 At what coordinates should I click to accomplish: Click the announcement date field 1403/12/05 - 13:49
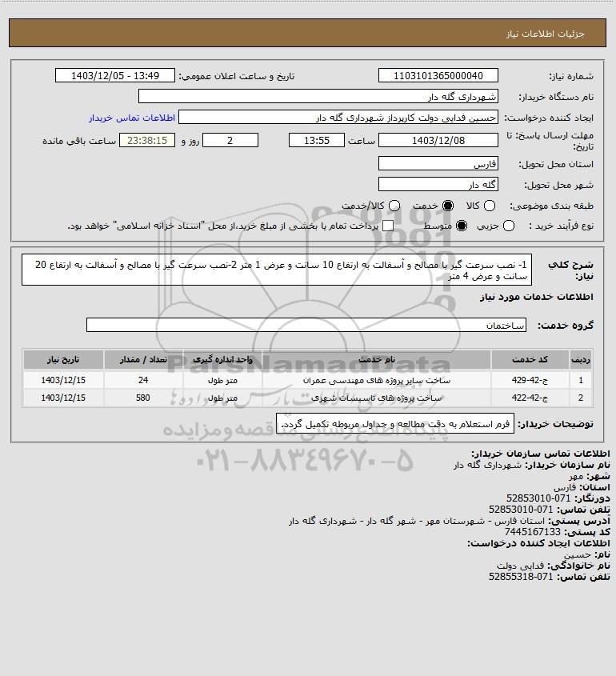tap(115, 75)
